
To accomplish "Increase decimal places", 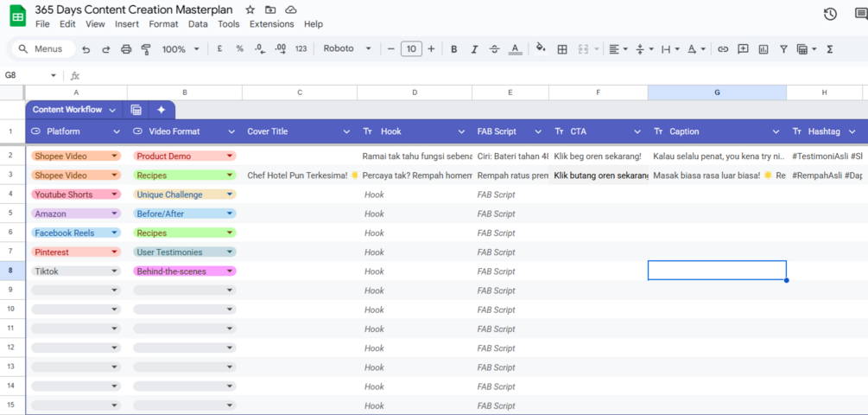I will [x=281, y=48].
